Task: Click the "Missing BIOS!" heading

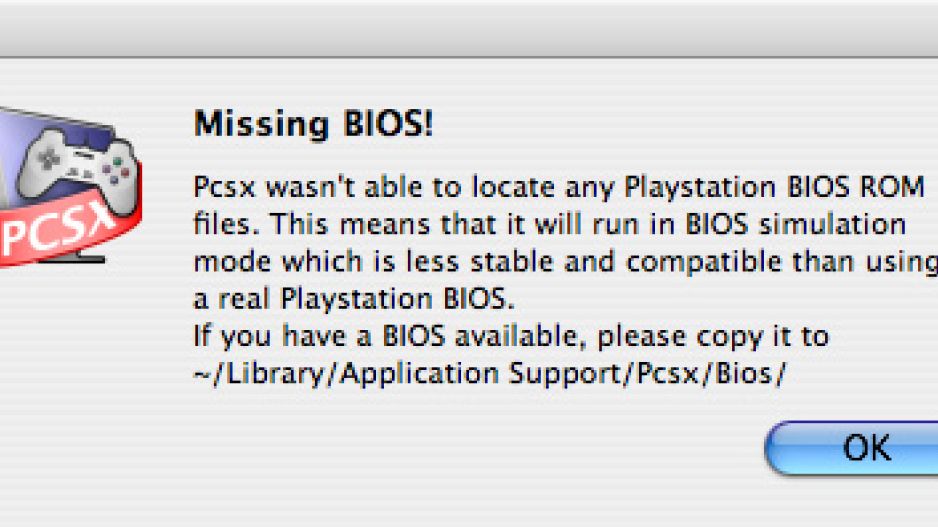Action: coord(314,125)
